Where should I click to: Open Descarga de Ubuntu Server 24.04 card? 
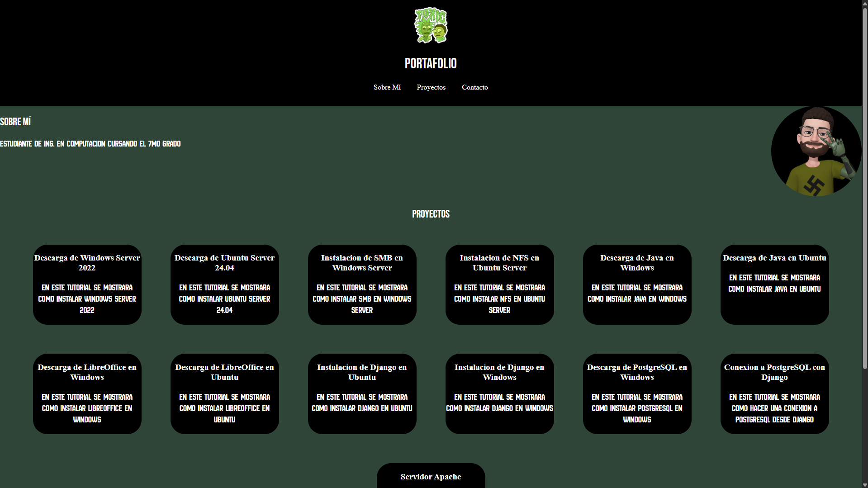[225, 284]
